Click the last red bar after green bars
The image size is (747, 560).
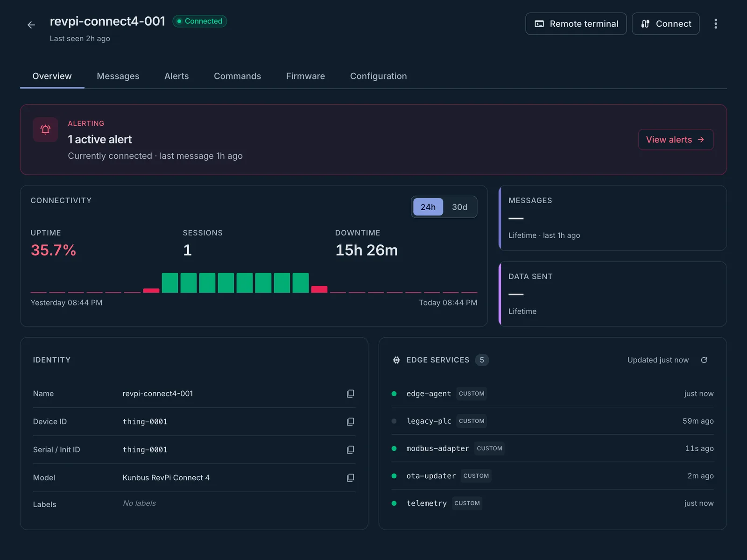[x=319, y=289]
